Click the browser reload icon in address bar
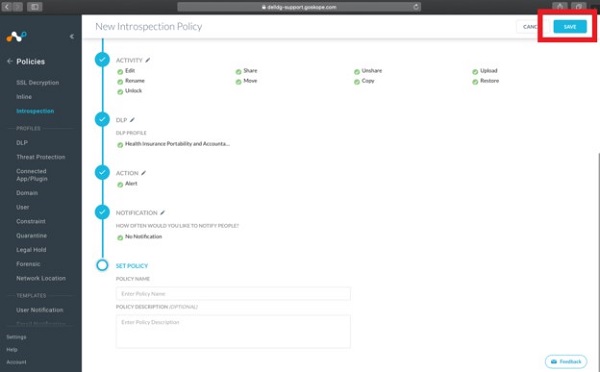Screen dimensions: 600x372 416,7
